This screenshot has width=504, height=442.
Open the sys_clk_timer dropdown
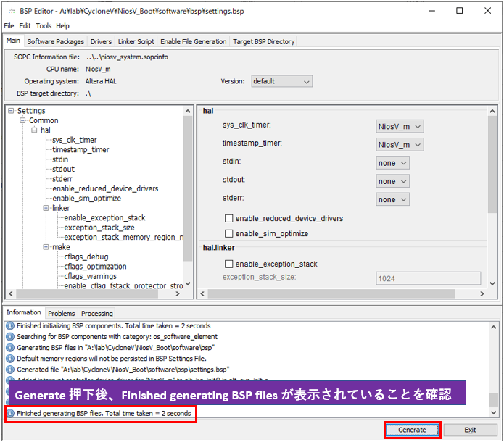click(x=400, y=126)
